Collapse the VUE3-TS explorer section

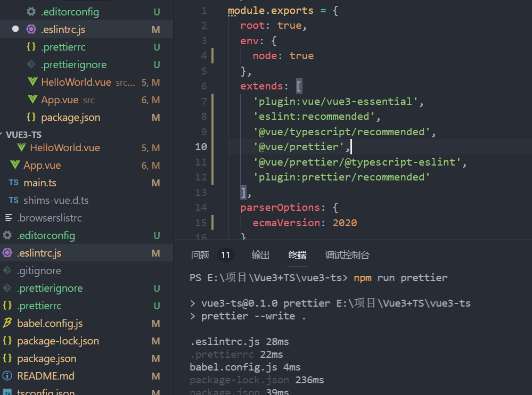(x=23, y=135)
